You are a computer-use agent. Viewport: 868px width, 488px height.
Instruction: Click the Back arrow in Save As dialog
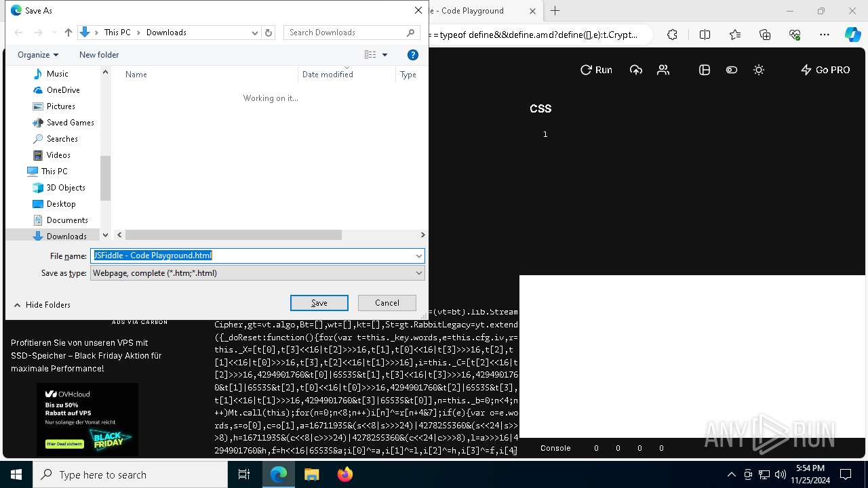[x=18, y=33]
